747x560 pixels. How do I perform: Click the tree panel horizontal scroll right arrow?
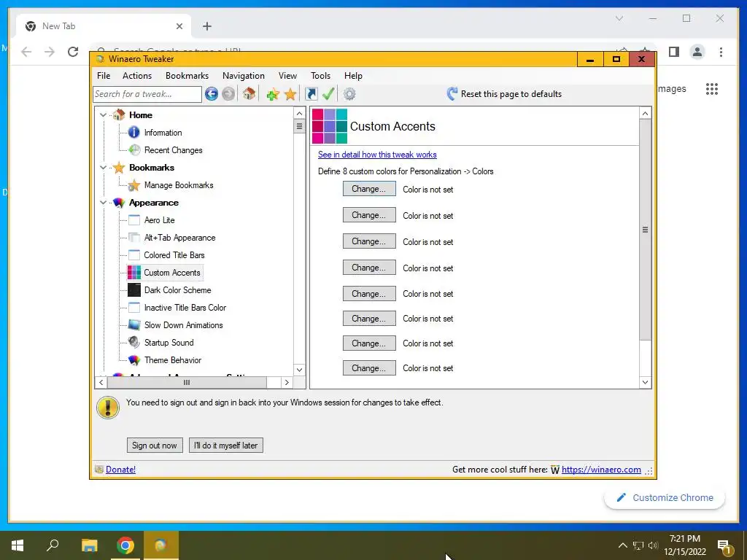pyautogui.click(x=286, y=382)
